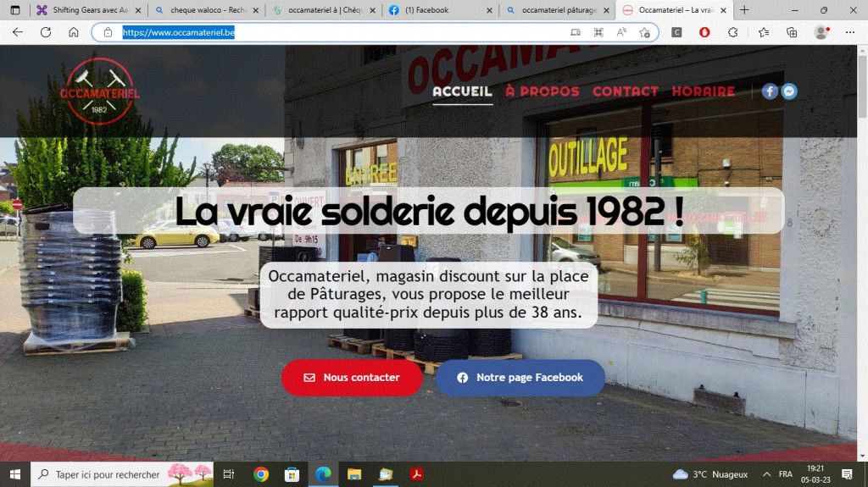
Task: Open the HORAIRE page
Action: click(704, 91)
